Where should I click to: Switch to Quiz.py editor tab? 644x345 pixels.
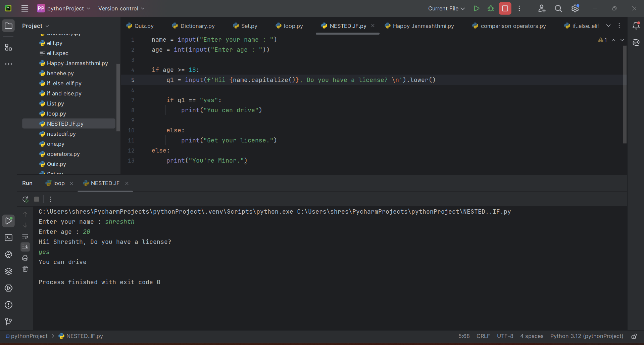pos(140,26)
